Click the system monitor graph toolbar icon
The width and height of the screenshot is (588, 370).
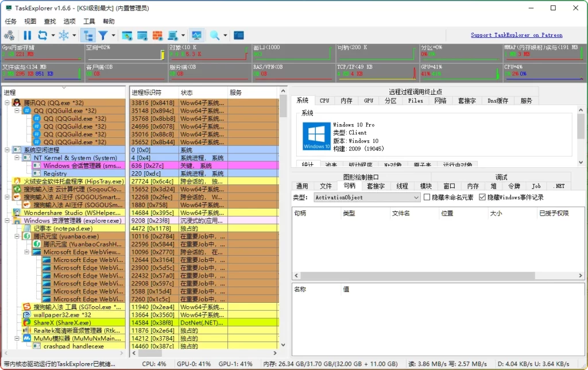(197, 34)
